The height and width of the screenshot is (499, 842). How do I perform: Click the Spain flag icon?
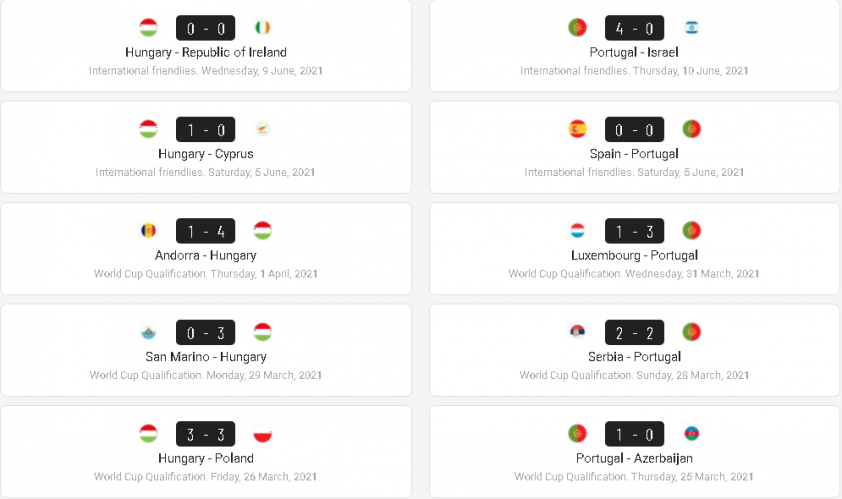(x=577, y=129)
